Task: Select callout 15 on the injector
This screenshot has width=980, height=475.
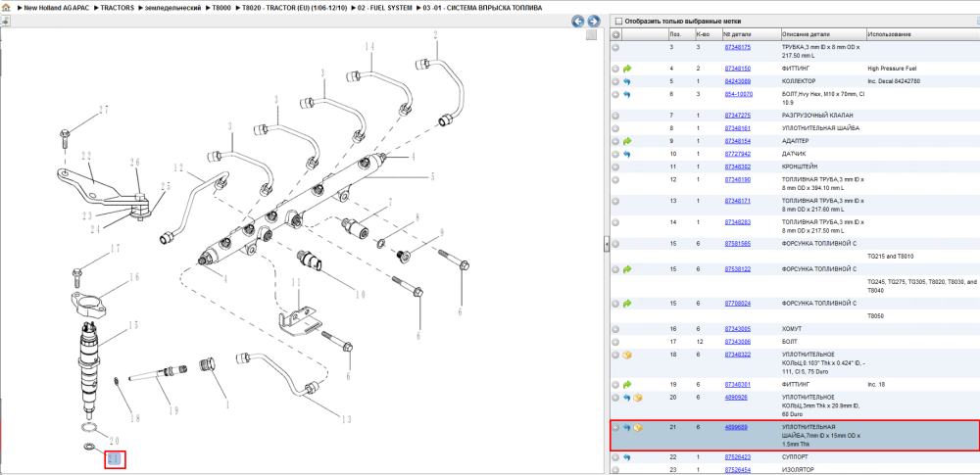Action: coord(133,325)
